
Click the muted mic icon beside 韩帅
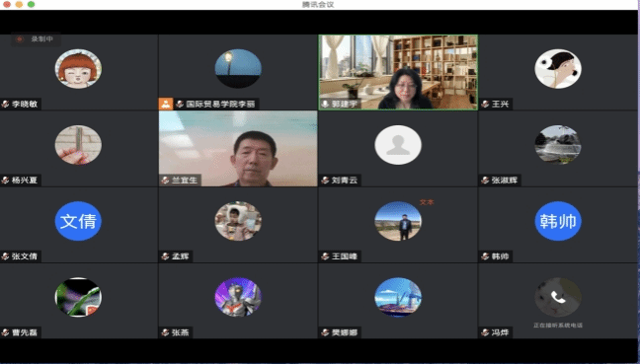(485, 256)
